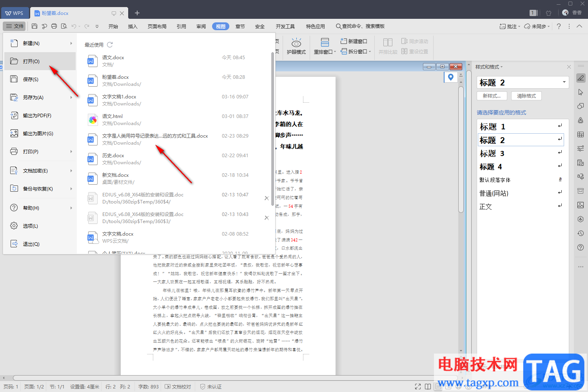Screen dimensions: 588x392
Task: Click the Comment (批注) button
Action: (510, 26)
